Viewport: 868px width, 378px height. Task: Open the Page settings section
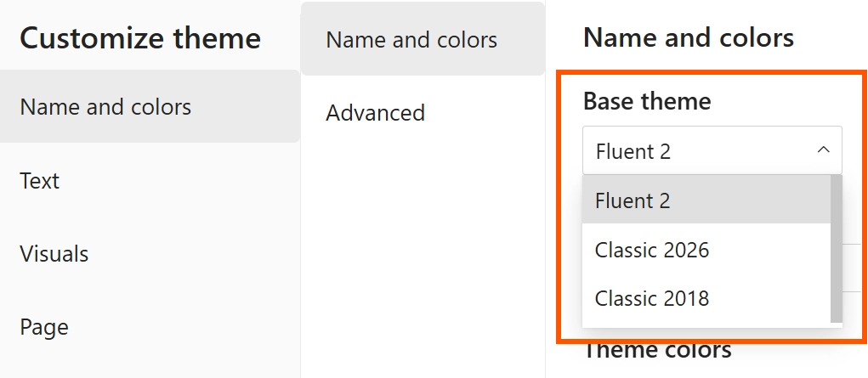pos(44,327)
